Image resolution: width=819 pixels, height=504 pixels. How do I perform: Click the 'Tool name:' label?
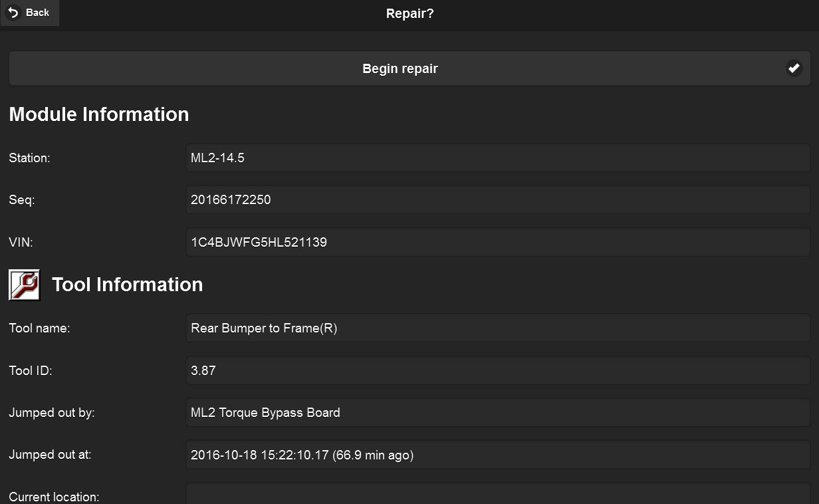(39, 328)
